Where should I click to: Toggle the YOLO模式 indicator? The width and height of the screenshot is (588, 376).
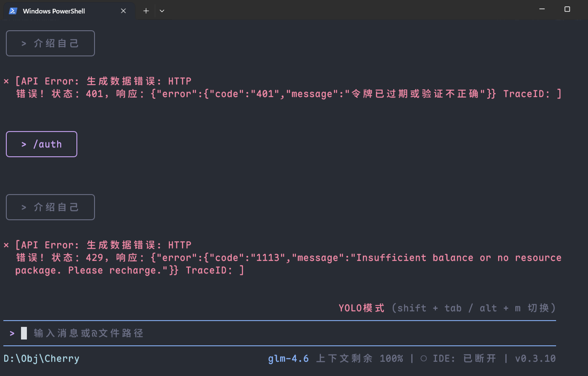pyautogui.click(x=361, y=308)
